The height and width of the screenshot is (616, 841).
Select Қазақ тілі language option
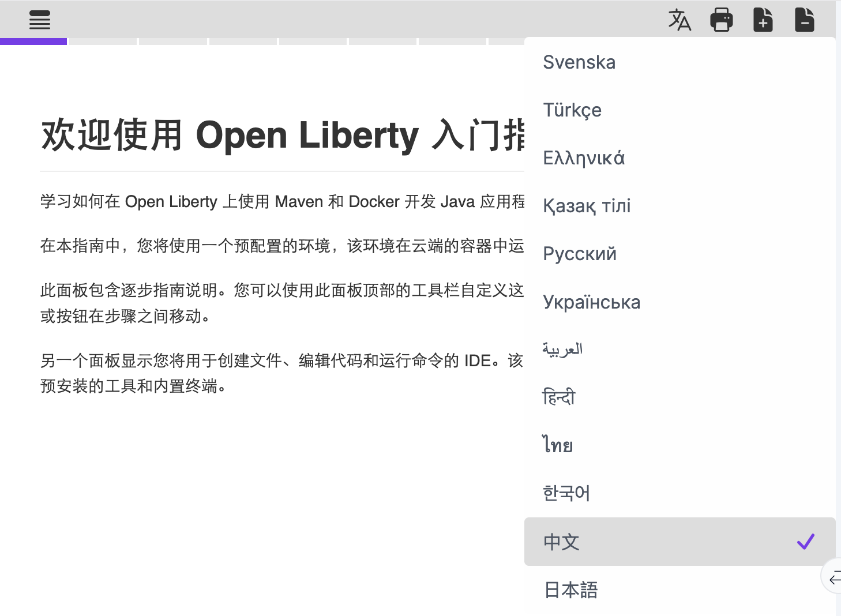pos(679,205)
